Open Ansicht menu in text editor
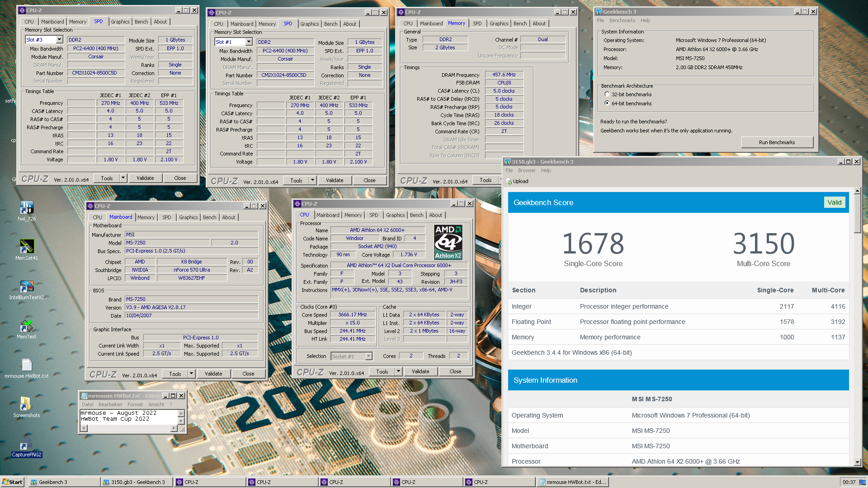 pos(156,404)
